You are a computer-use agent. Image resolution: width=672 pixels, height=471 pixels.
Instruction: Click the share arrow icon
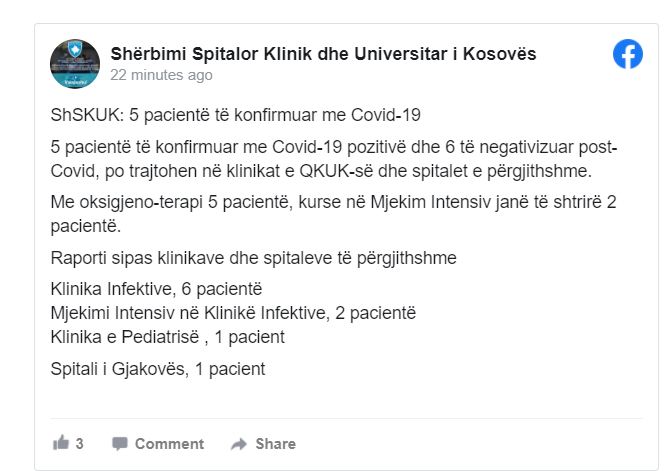[239, 444]
